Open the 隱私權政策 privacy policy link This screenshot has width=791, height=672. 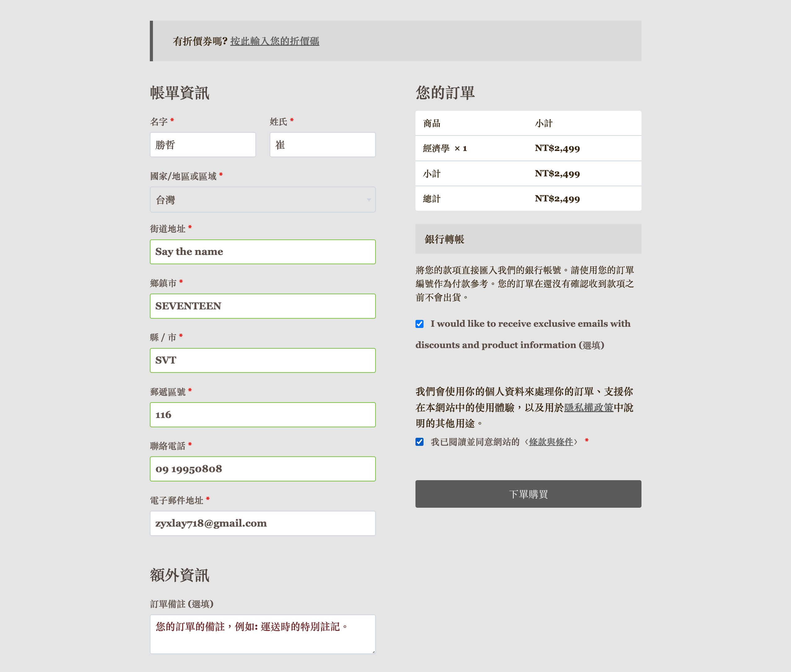(589, 407)
